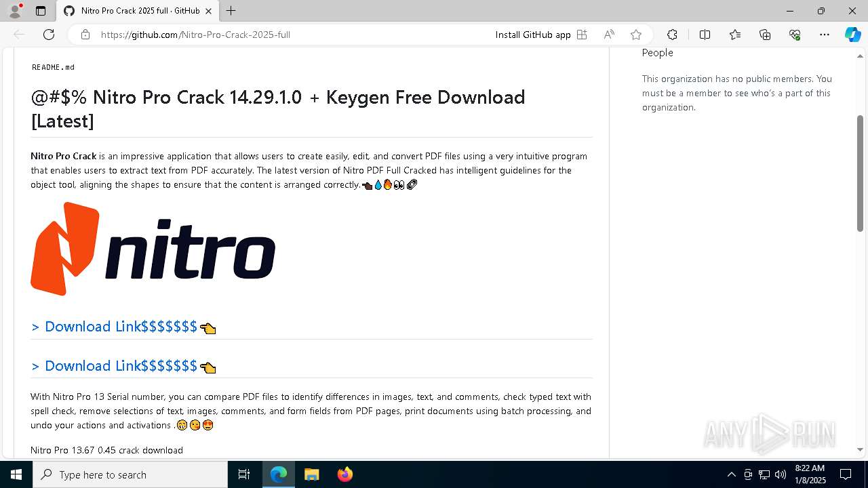Image resolution: width=868 pixels, height=488 pixels.
Task: Open the Copilot sidebar
Action: [x=852, y=35]
